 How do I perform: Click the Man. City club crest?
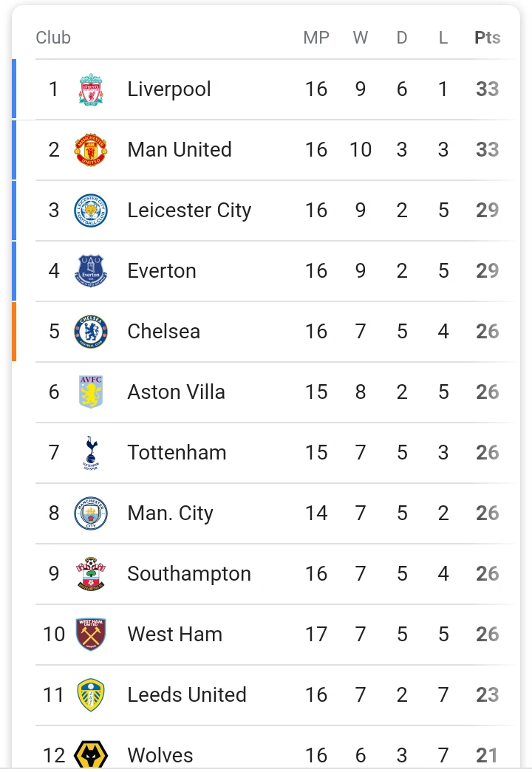91,513
